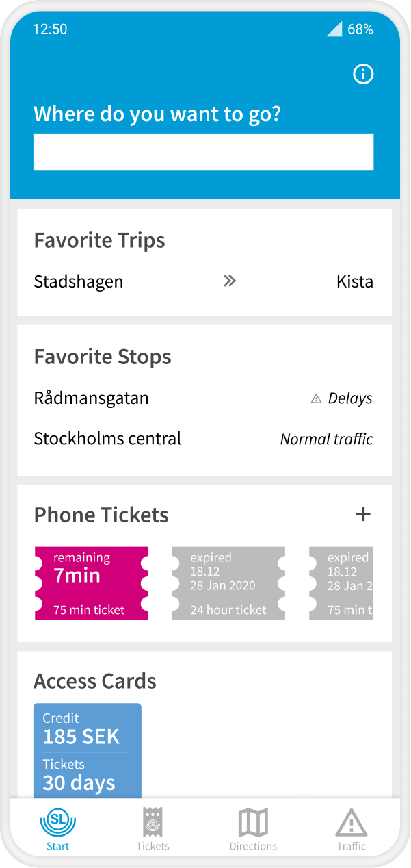Click the destination search field
Screen dimensions: 411x868
(x=203, y=152)
